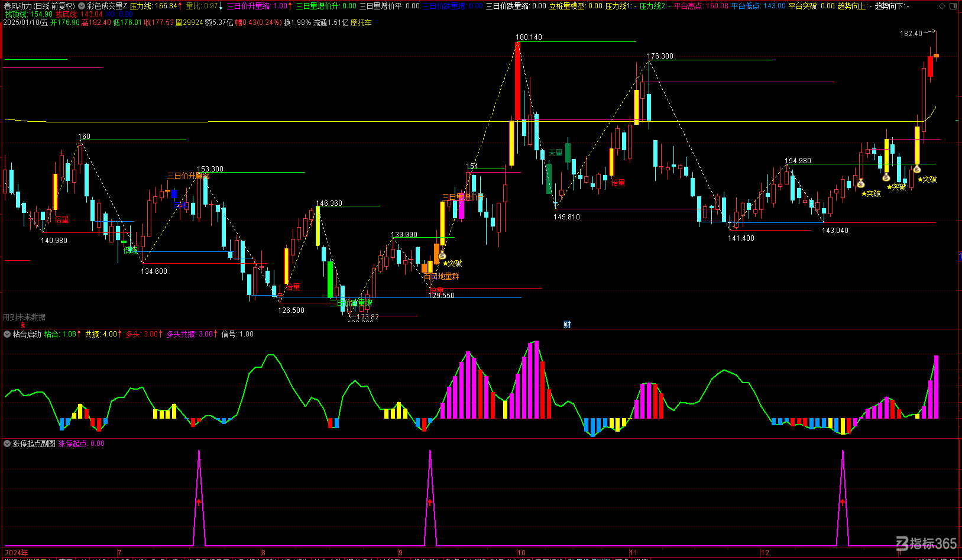
Task: Click the 摩托车 sector label
Action: tap(361, 22)
